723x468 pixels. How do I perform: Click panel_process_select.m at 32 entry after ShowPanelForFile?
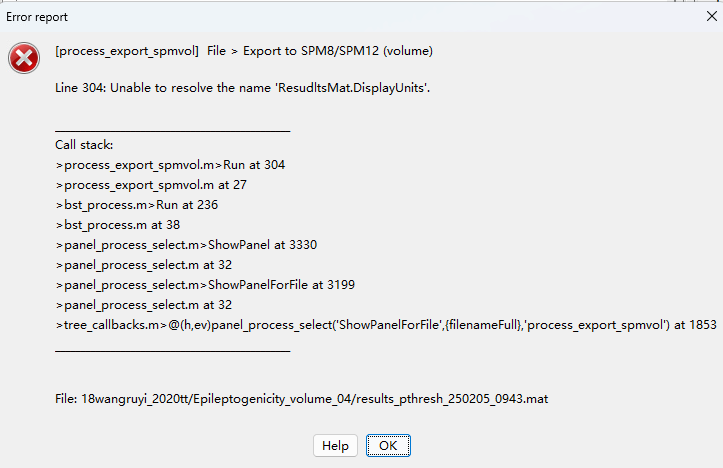point(144,305)
